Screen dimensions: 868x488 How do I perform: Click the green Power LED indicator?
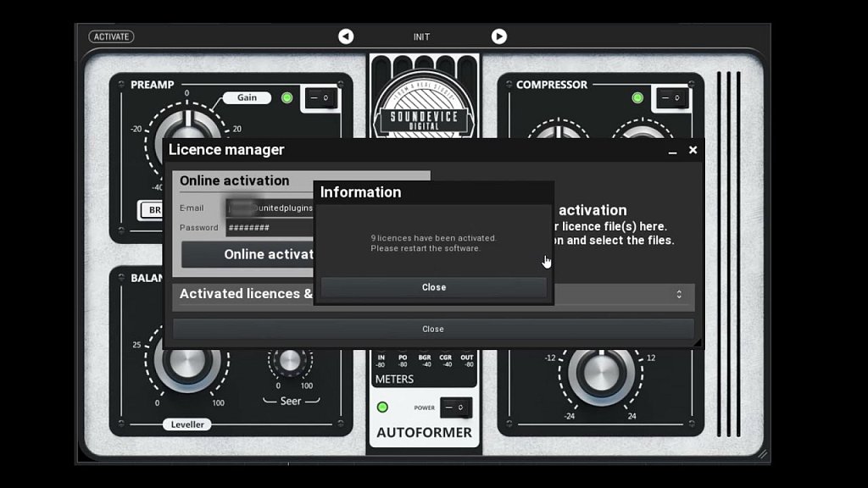coord(382,408)
